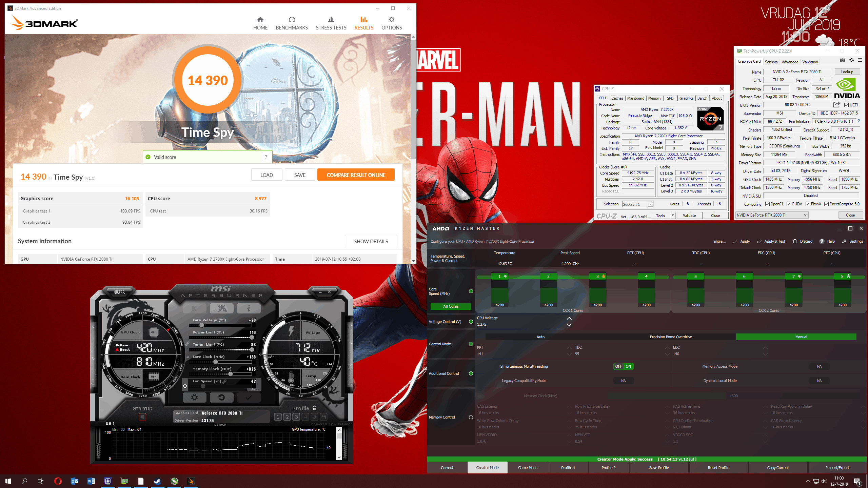Click the GPU-Z BIOS export share icon
This screenshot has width=868, height=488.
tap(836, 105)
